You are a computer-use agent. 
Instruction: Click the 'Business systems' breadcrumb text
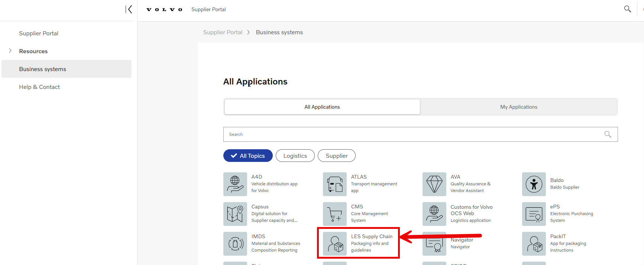(279, 32)
